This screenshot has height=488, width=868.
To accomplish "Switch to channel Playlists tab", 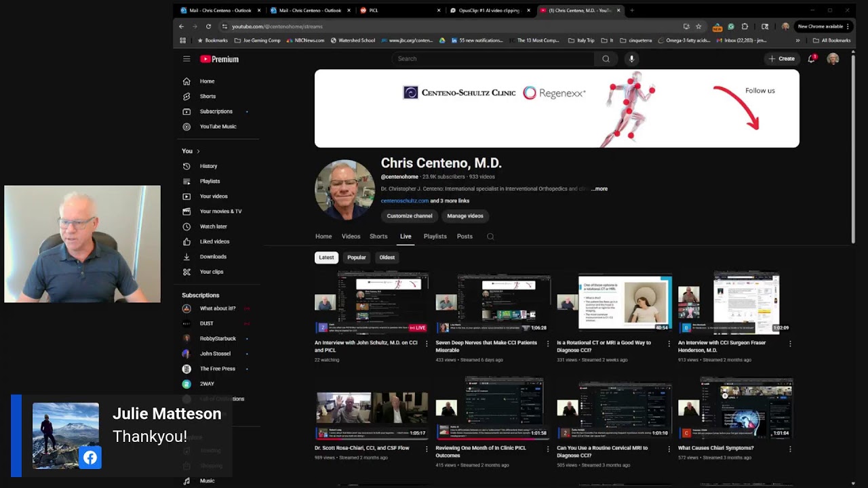I will pyautogui.click(x=435, y=237).
